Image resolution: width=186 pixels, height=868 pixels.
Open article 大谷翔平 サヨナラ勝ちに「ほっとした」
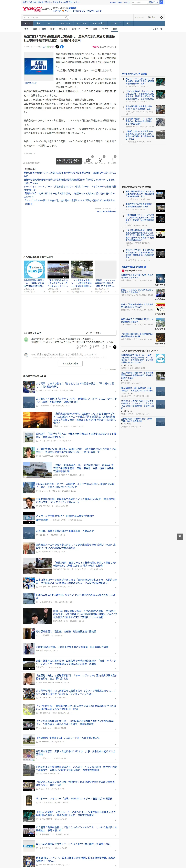pyautogui.click(x=75, y=385)
